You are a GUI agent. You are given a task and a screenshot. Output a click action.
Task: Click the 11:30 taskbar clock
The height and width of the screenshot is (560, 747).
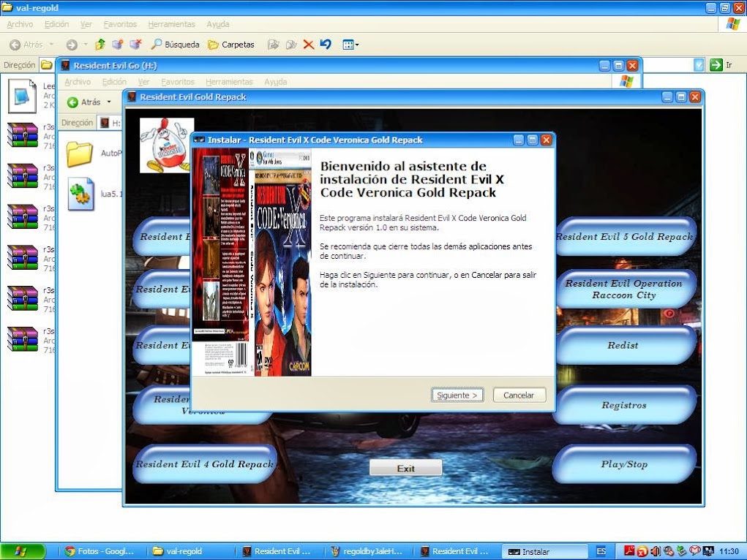[x=729, y=551]
